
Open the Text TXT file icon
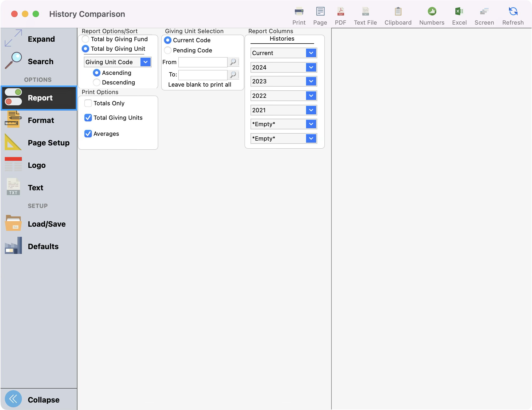pyautogui.click(x=13, y=187)
